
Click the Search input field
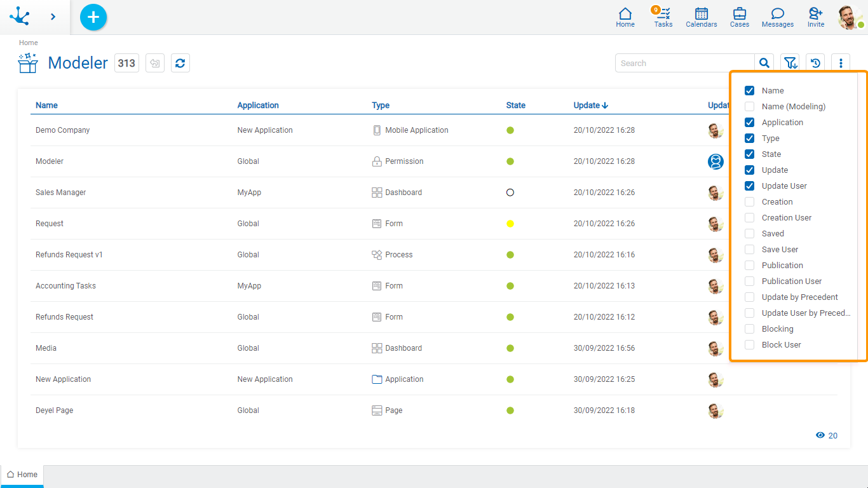(685, 63)
